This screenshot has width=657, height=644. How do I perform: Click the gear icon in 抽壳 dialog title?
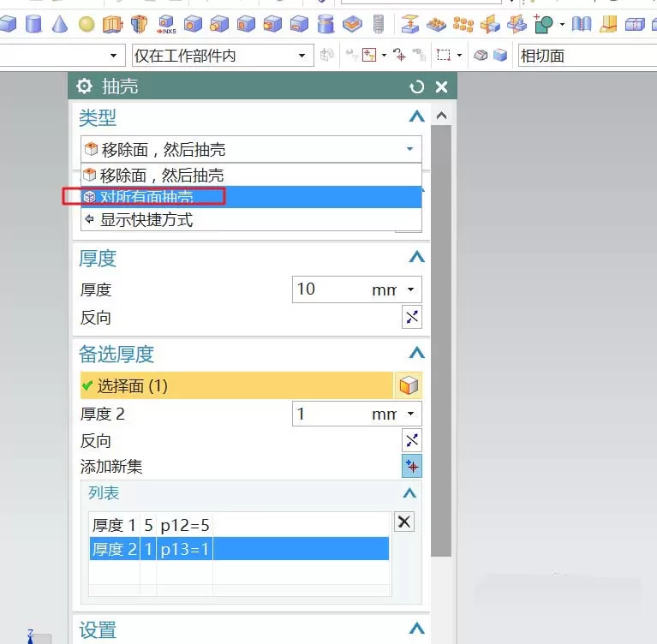pos(84,86)
